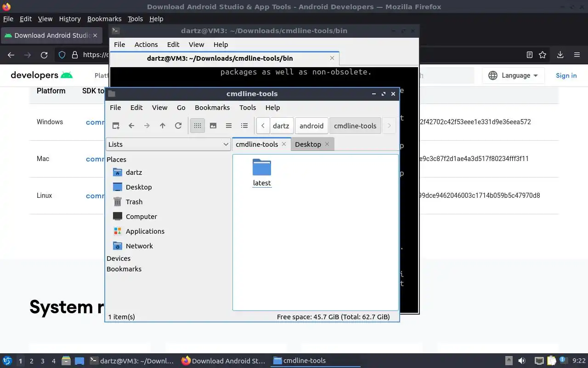Switch to the Desktop file manager tab
588x368 pixels.
coord(308,144)
